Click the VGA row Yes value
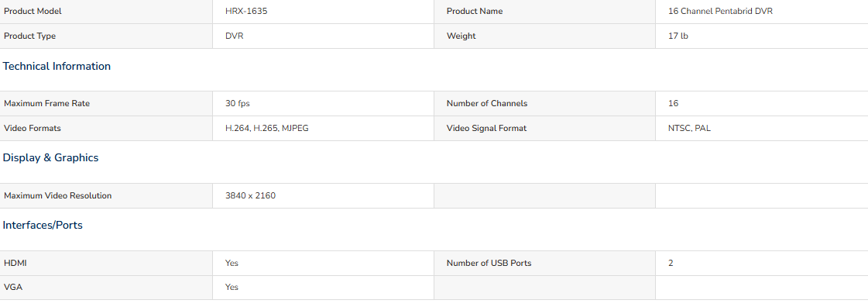This screenshot has width=868, height=307. pos(232,288)
